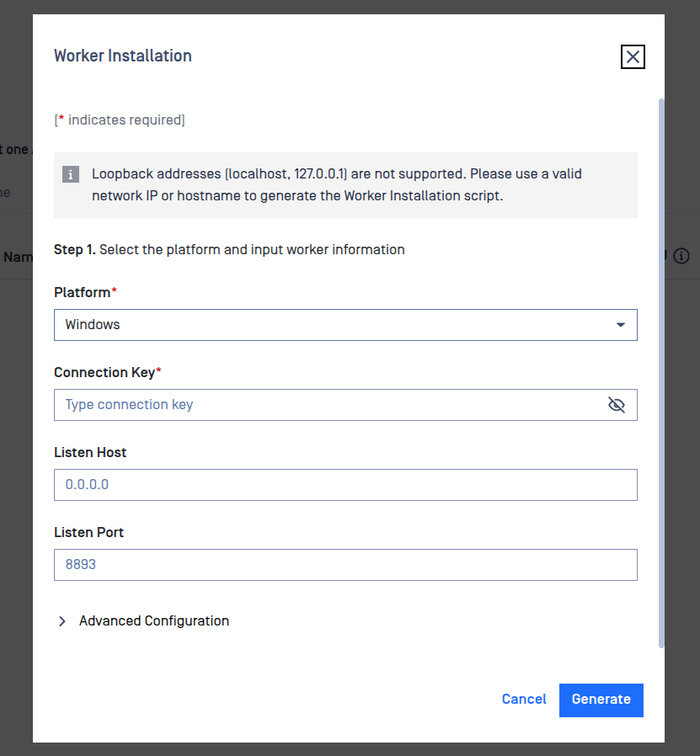Close the Worker Installation dialog
The height and width of the screenshot is (756, 700).
pyautogui.click(x=633, y=56)
